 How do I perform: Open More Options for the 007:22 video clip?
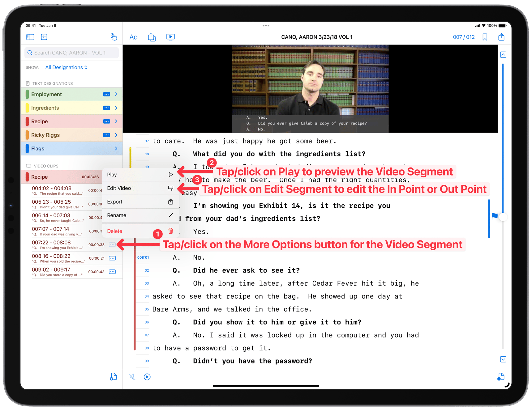(x=112, y=244)
